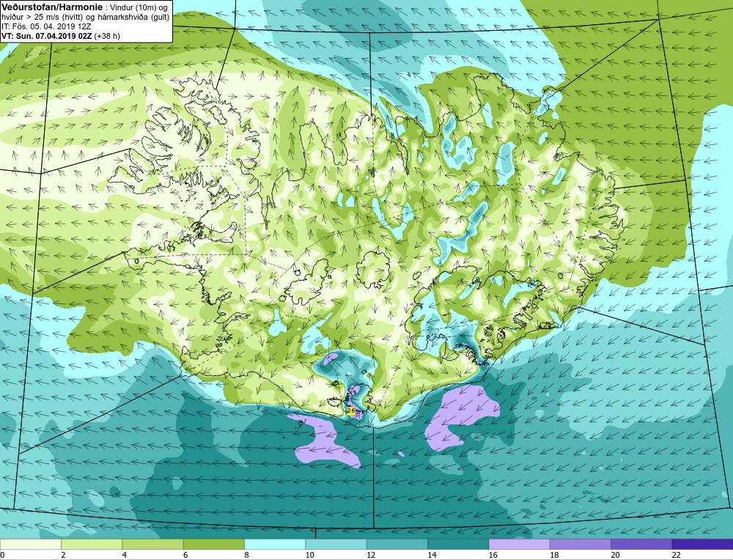The height and width of the screenshot is (560, 733).
Task: Click the dark teal 14–16 m/s legend swatch
Action: pyautogui.click(x=458, y=544)
